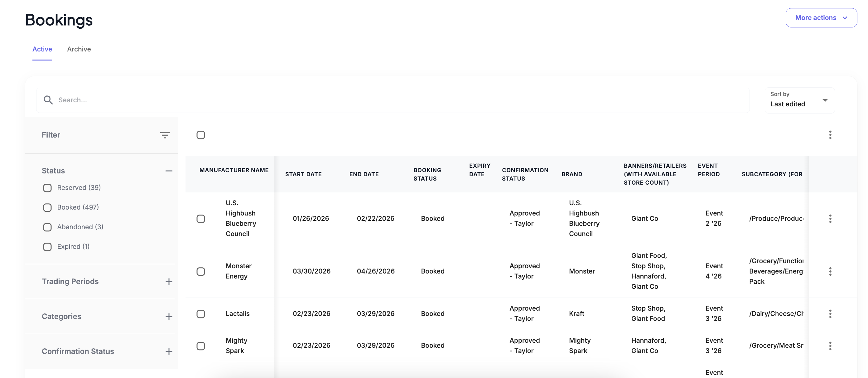
Task: Switch to the Archive tab
Action: click(x=79, y=49)
